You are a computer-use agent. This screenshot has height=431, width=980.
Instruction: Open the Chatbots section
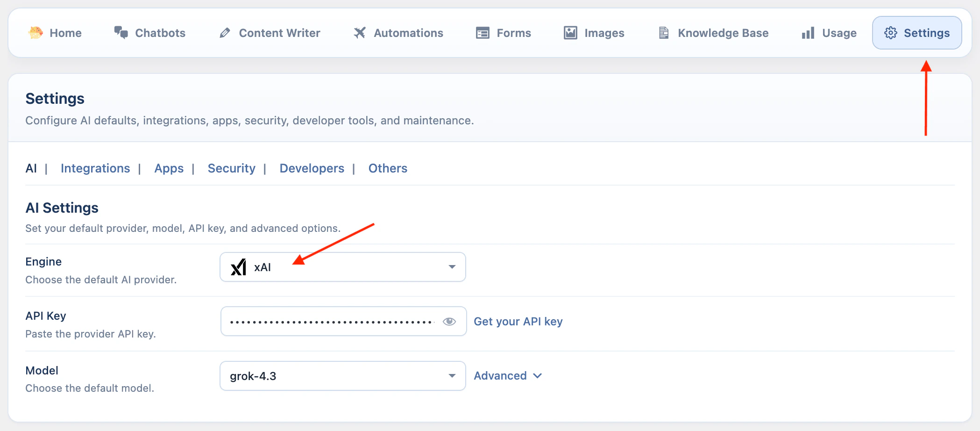pos(150,33)
